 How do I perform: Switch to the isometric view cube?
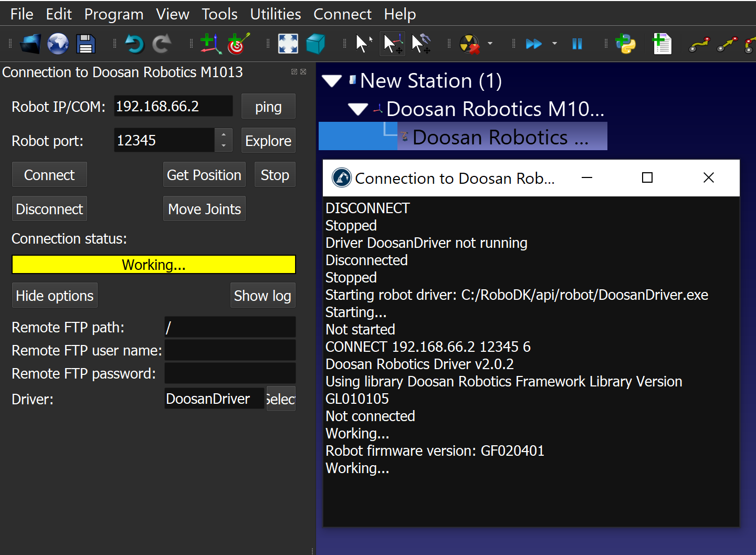(315, 44)
